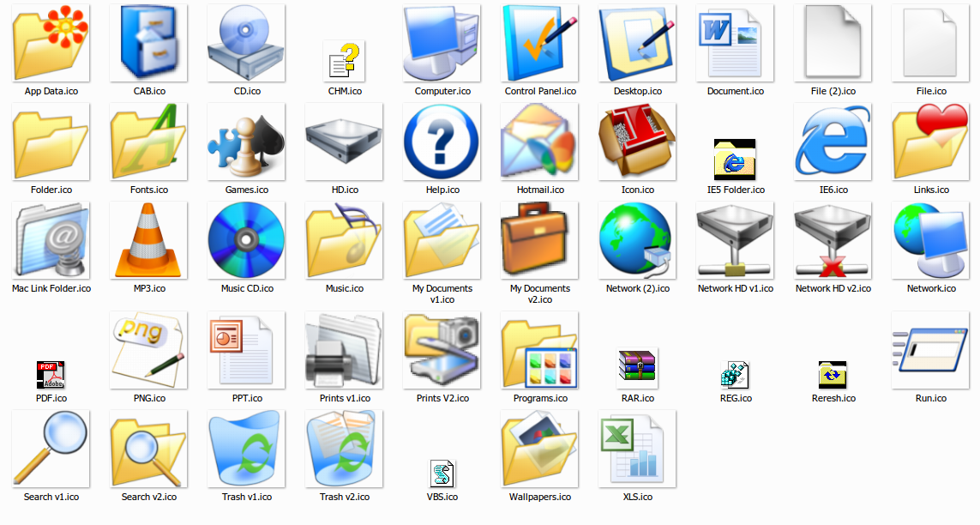Select the Icon.ico cardboard box icon
The image size is (980, 525).
(x=638, y=142)
